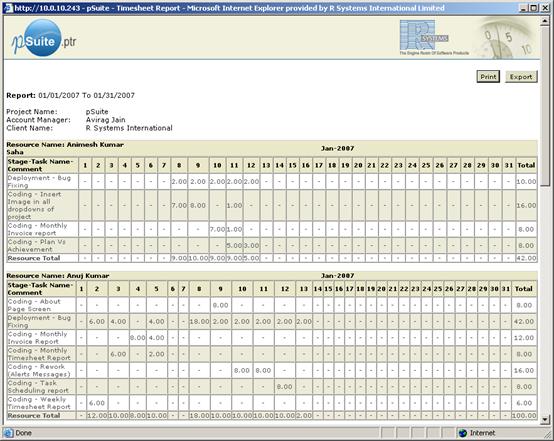Click Resource Name Animesh Kumar Saha heading
This screenshot has height=441, width=554.
65,148
